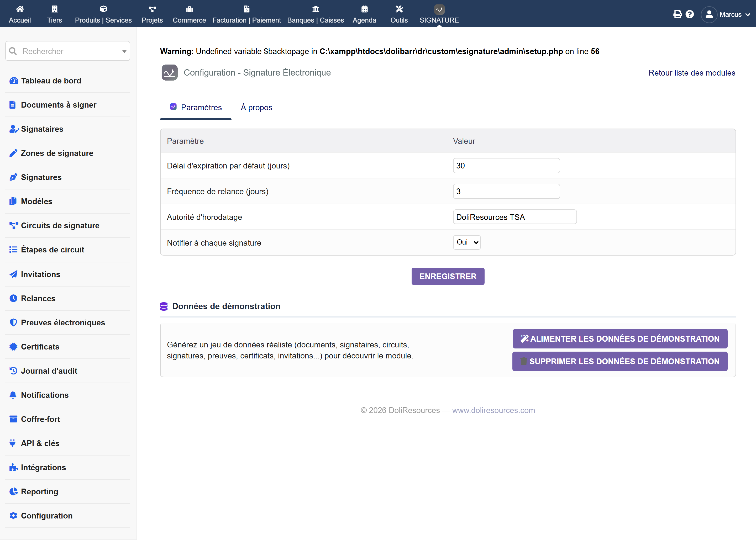The image size is (756, 540).
Task: Open the Facturation | Paiement invoice icon
Action: [246, 9]
